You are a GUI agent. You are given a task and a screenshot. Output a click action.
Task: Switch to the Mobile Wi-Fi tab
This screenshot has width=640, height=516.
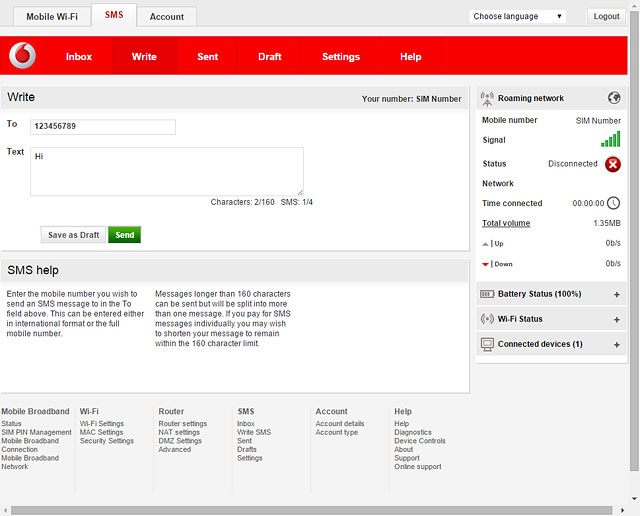pyautogui.click(x=54, y=16)
